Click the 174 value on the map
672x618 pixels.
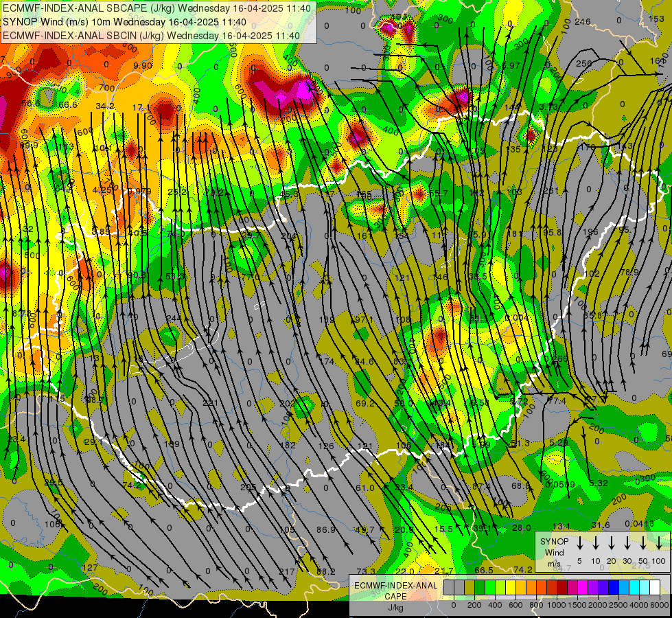coord(327,362)
